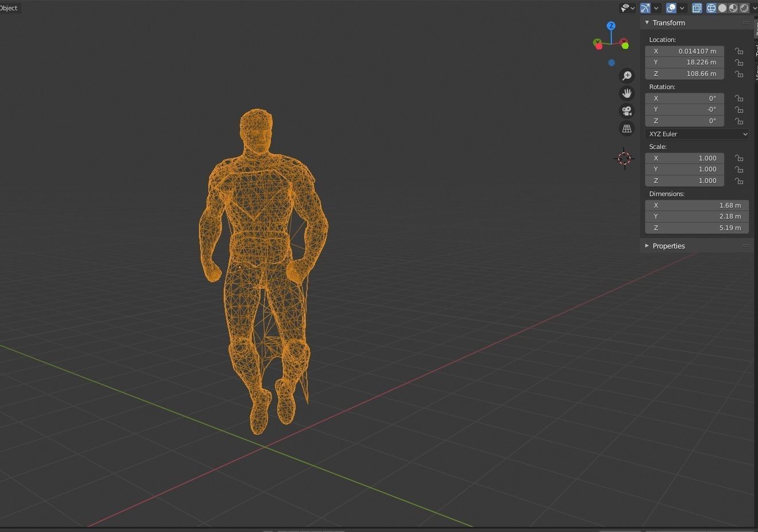Image resolution: width=758 pixels, height=532 pixels.
Task: Click the Transform panel drag grip
Action: click(746, 22)
